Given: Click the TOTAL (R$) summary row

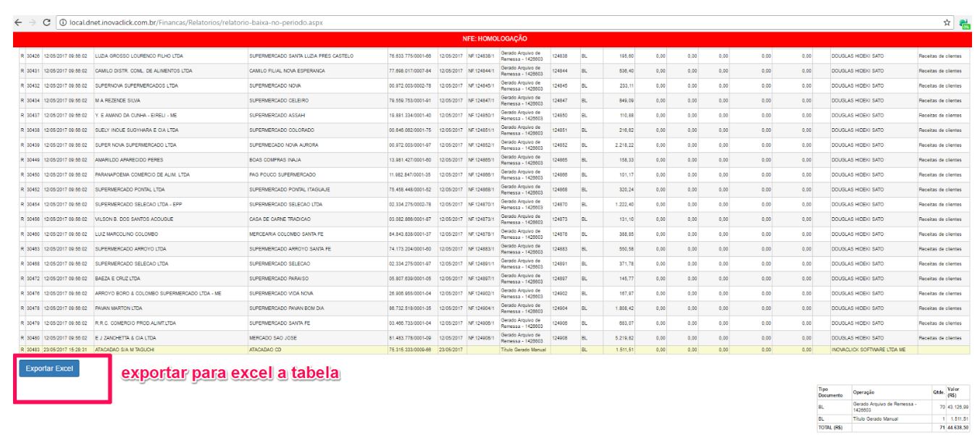Looking at the screenshot, I should tap(832, 428).
